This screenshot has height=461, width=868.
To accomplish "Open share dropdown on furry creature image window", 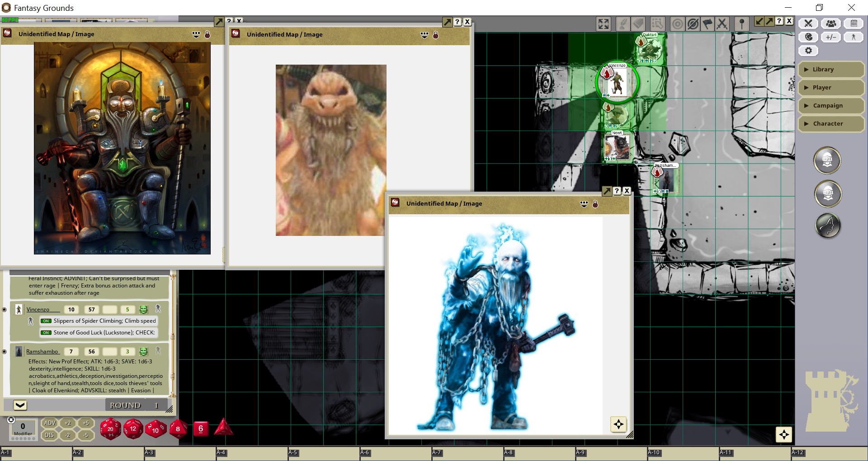I will [x=425, y=35].
